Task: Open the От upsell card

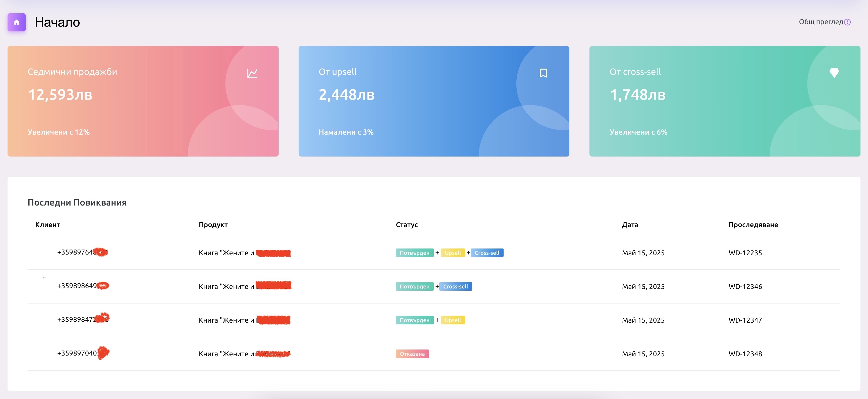Action: click(x=434, y=101)
